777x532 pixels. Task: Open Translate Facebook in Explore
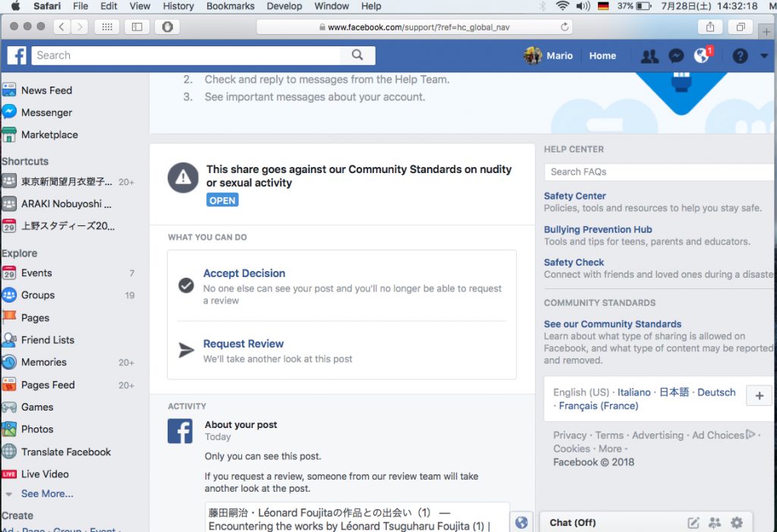coord(65,452)
